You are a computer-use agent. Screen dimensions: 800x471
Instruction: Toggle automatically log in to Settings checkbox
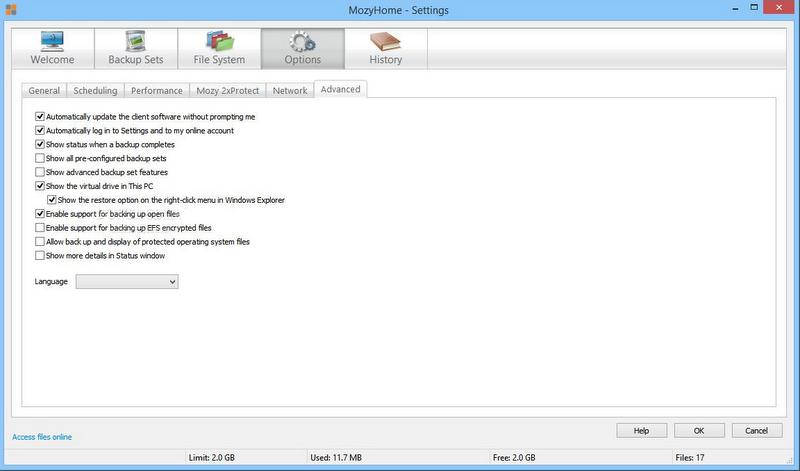pos(40,131)
